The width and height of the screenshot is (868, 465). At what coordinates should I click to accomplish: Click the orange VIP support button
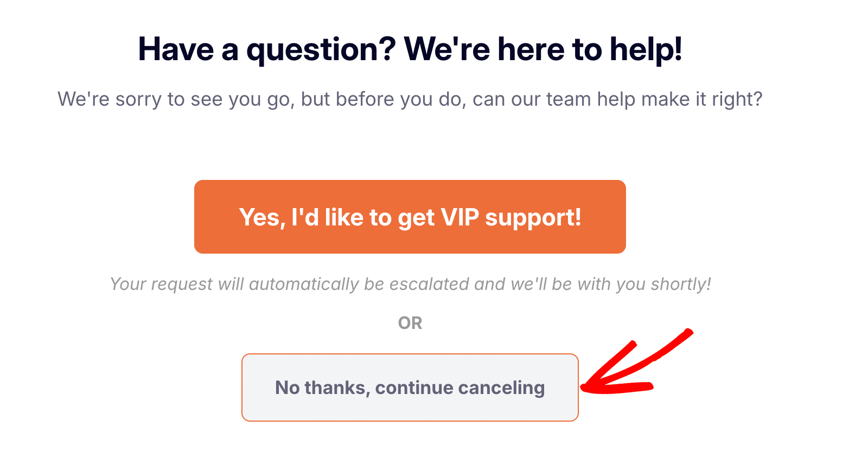[410, 216]
